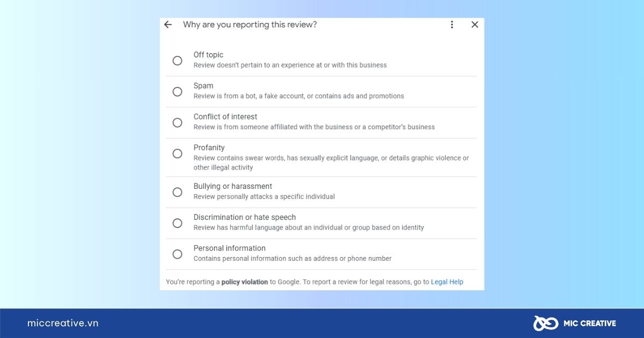The image size is (644, 338).
Task: Select the Off topic radio button
Action: pyautogui.click(x=177, y=61)
